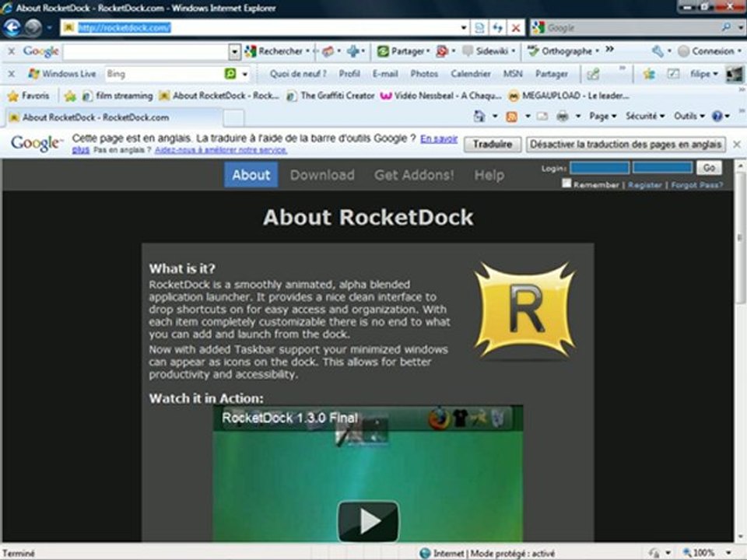Expand Google toolbar chevron for more buttons
The image size is (747, 560).
pyautogui.click(x=610, y=50)
